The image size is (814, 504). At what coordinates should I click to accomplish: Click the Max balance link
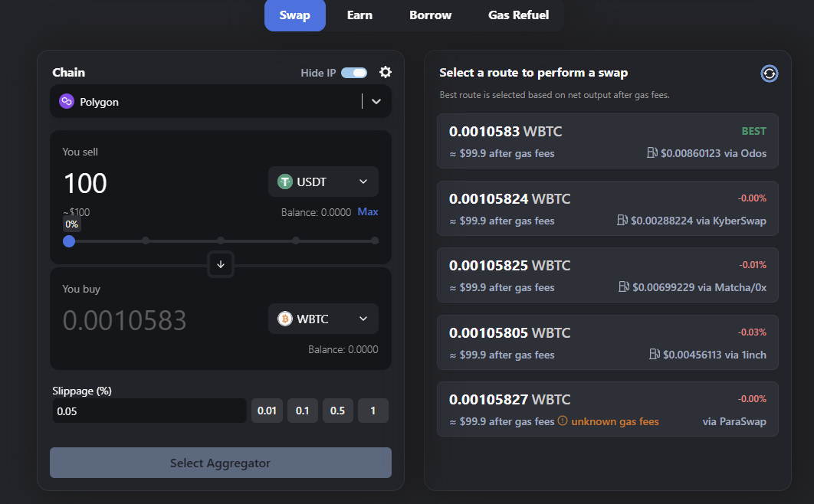coord(368,211)
